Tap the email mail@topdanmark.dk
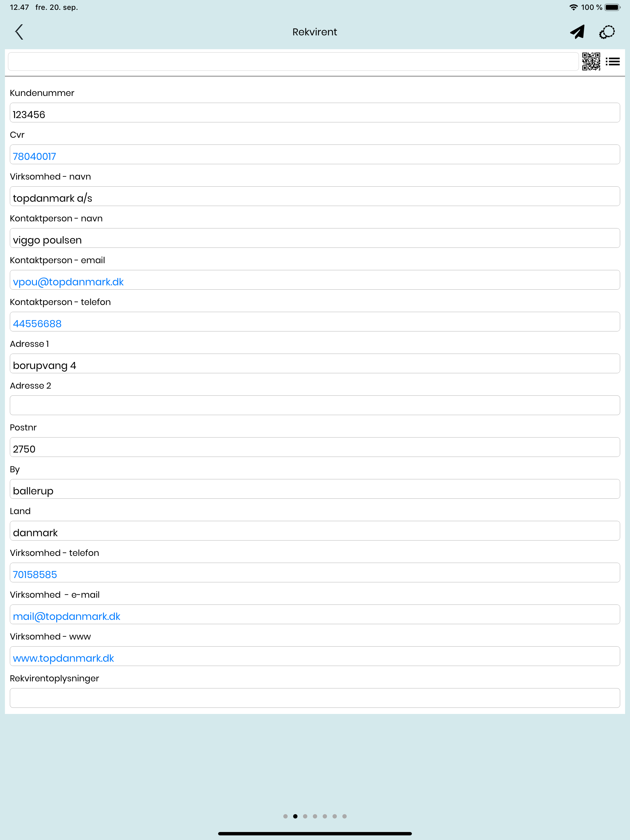The height and width of the screenshot is (840, 630). (66, 616)
